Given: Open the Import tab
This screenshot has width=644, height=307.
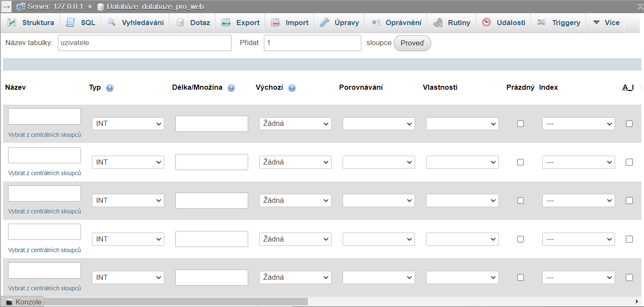Looking at the screenshot, I should [289, 23].
